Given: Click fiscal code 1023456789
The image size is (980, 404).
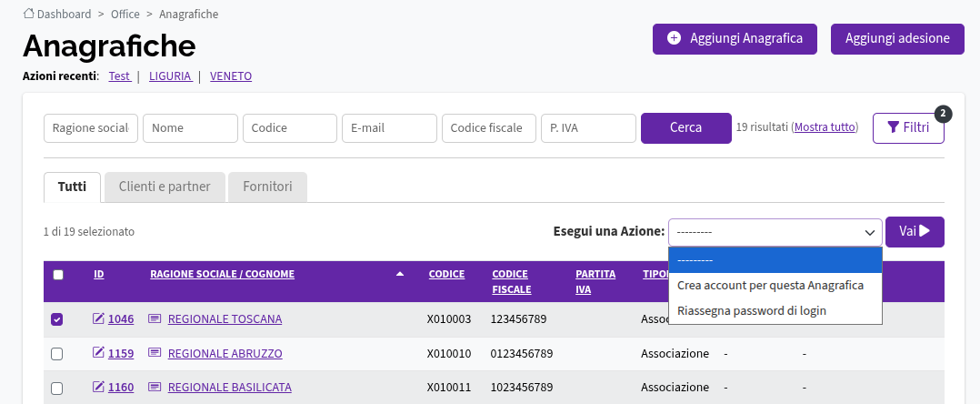Looking at the screenshot, I should click(x=521, y=387).
